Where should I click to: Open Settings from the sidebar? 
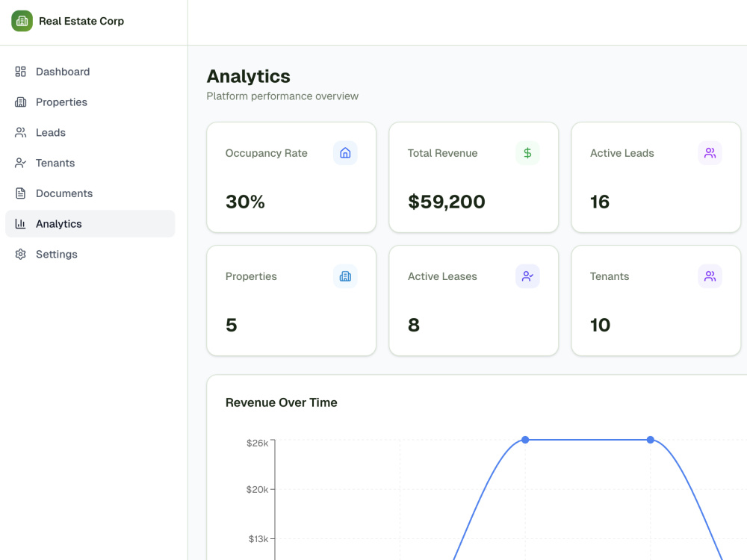tap(90, 255)
